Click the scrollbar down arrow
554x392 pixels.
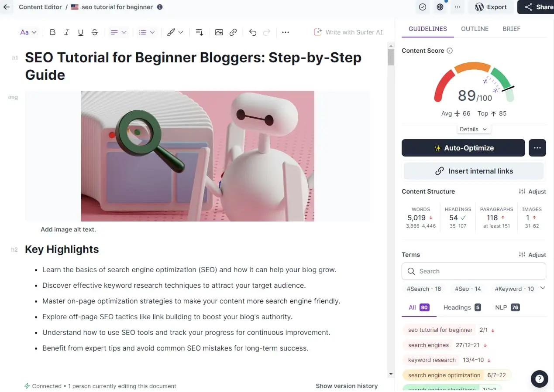391,374
